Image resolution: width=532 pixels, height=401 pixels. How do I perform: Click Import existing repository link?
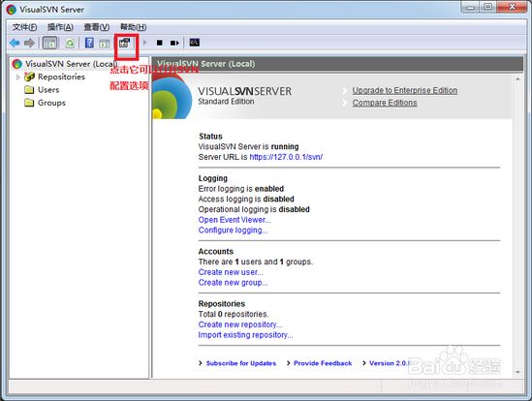tap(245, 335)
